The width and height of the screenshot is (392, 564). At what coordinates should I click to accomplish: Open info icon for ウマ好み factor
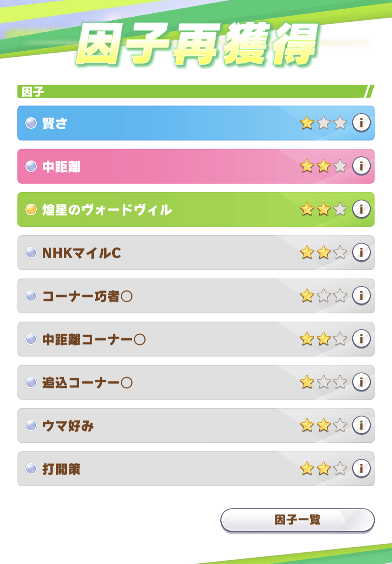[361, 425]
